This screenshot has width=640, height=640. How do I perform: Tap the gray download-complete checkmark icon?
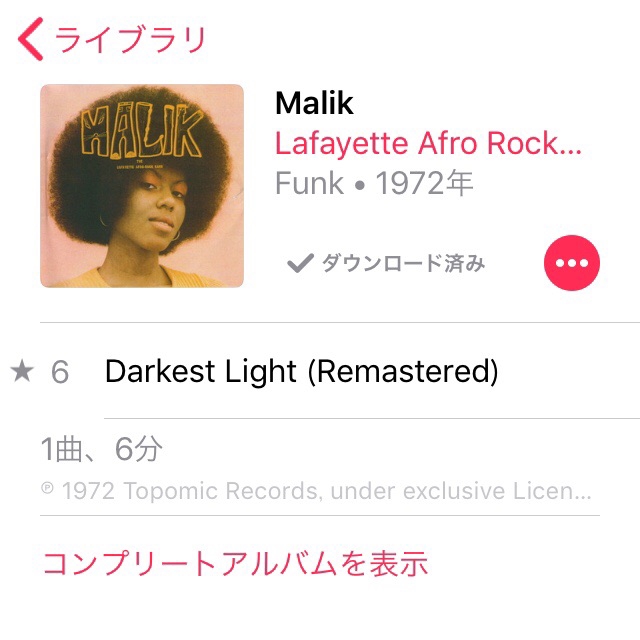pyautogui.click(x=300, y=263)
